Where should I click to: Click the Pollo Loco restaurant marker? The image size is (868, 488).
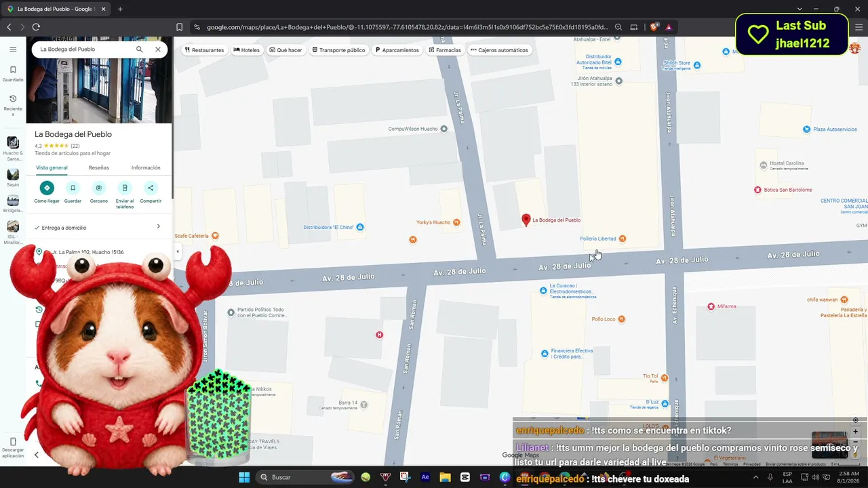click(622, 319)
